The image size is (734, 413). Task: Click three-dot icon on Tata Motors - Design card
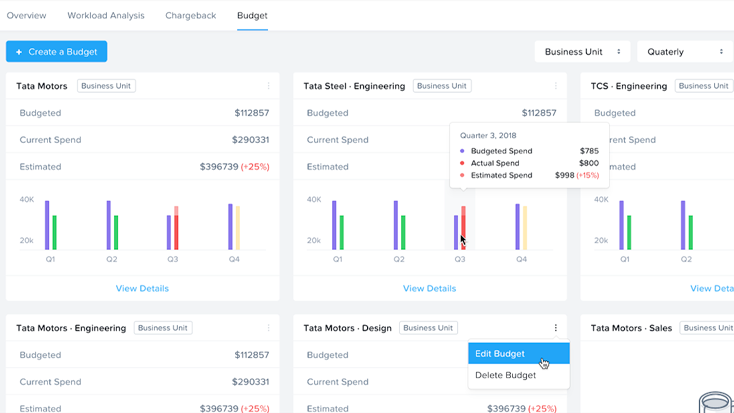point(555,328)
